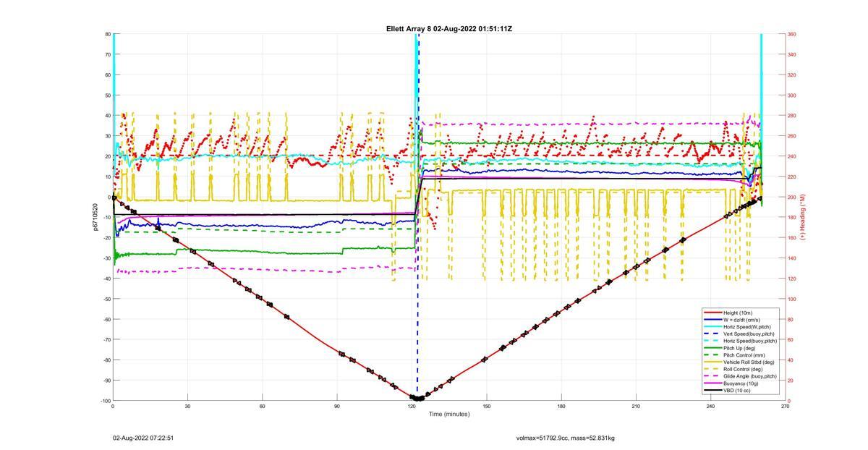The width and height of the screenshot is (868, 450).
Task: Click the x-axis tick label "90"
Action: (x=337, y=407)
